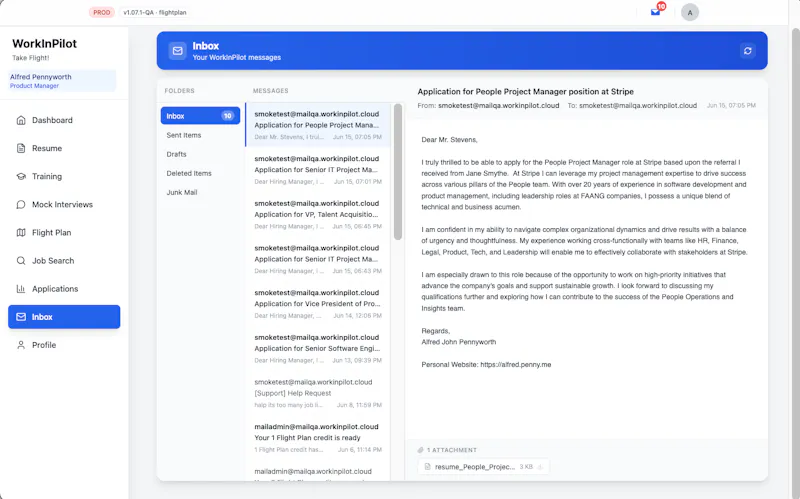The height and width of the screenshot is (499, 800).
Task: Click the Inbox unread count badge 10
Action: tap(227, 116)
